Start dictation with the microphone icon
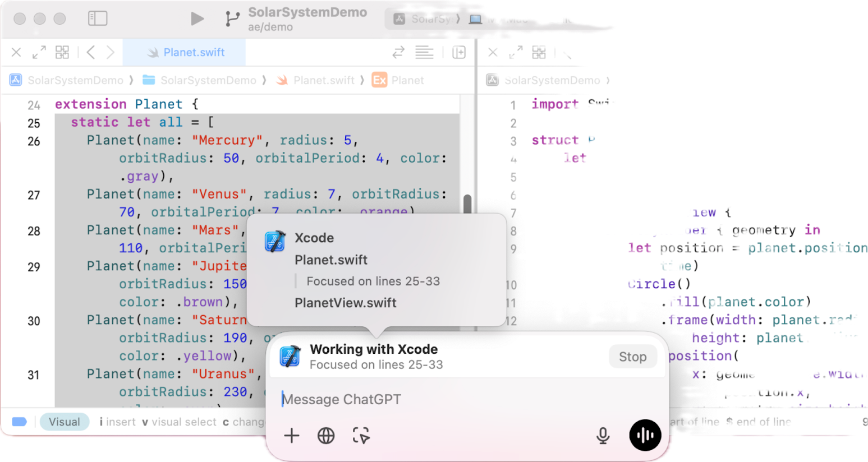The height and width of the screenshot is (462, 868). coord(603,436)
